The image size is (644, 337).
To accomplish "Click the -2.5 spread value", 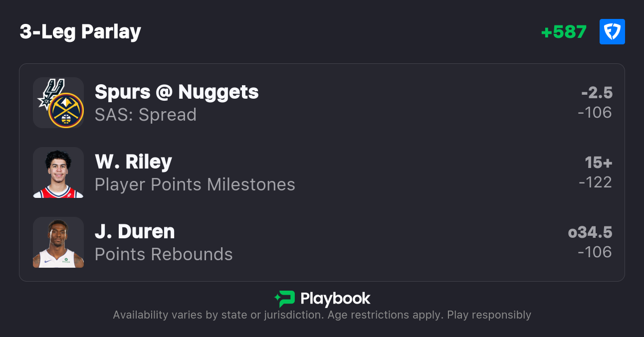I will click(x=597, y=93).
